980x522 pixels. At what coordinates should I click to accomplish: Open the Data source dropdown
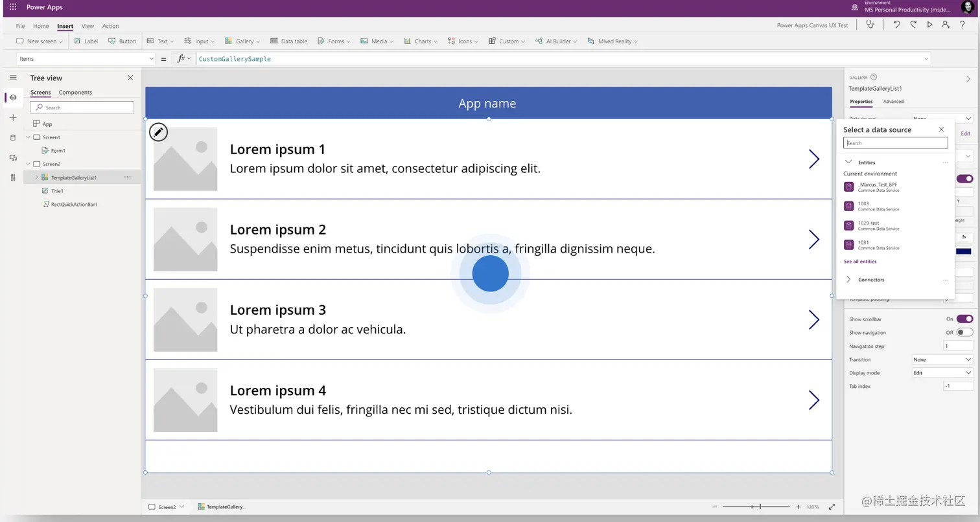coord(942,119)
